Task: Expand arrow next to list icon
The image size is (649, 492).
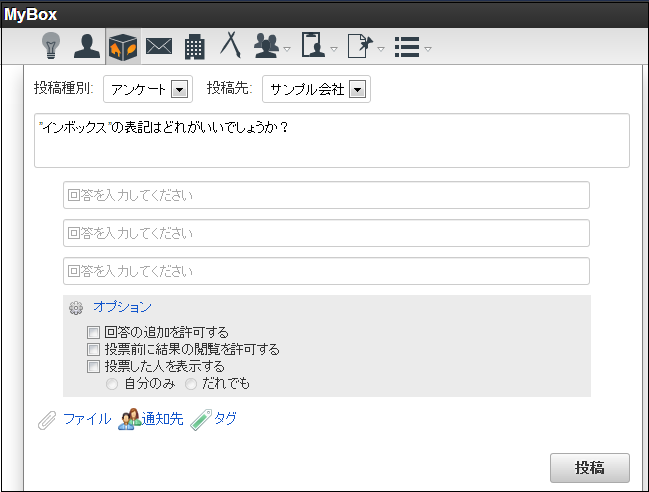Action: 428,49
